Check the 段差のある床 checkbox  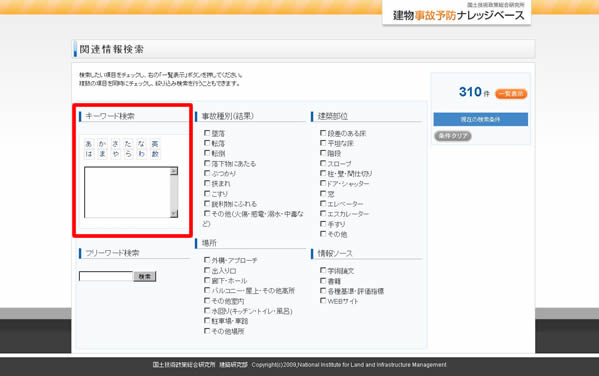pos(323,133)
